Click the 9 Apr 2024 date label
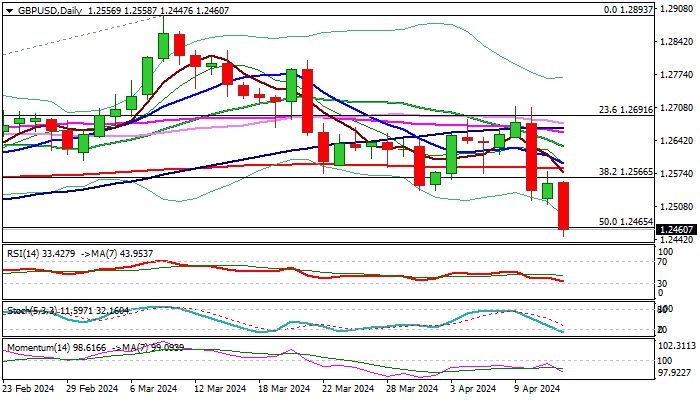 coord(535,390)
